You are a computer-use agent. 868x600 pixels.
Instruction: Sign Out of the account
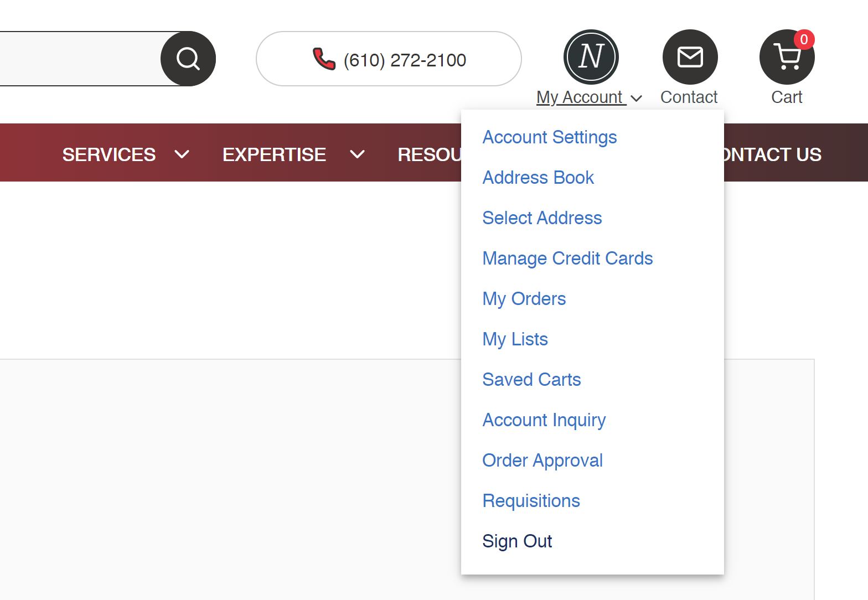click(517, 541)
